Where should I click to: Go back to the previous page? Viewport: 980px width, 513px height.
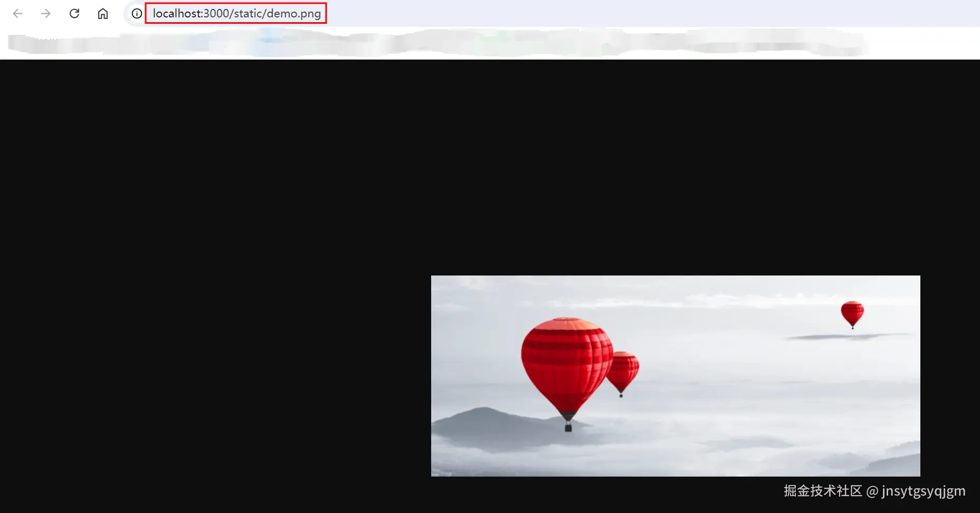[17, 14]
